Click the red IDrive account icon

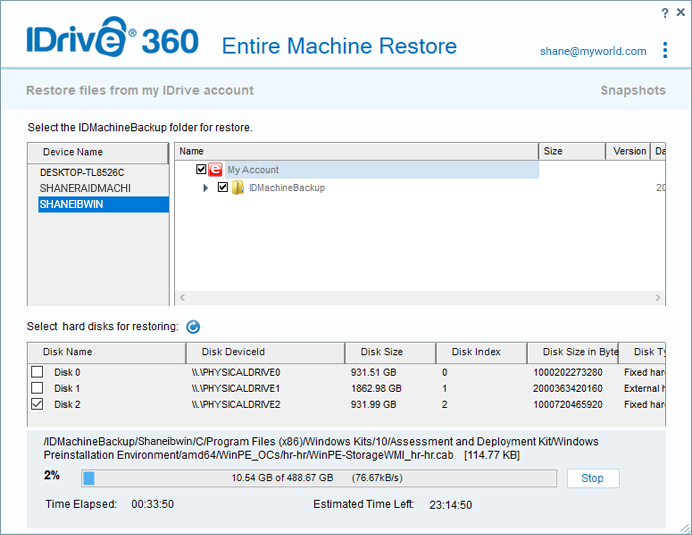(x=215, y=169)
